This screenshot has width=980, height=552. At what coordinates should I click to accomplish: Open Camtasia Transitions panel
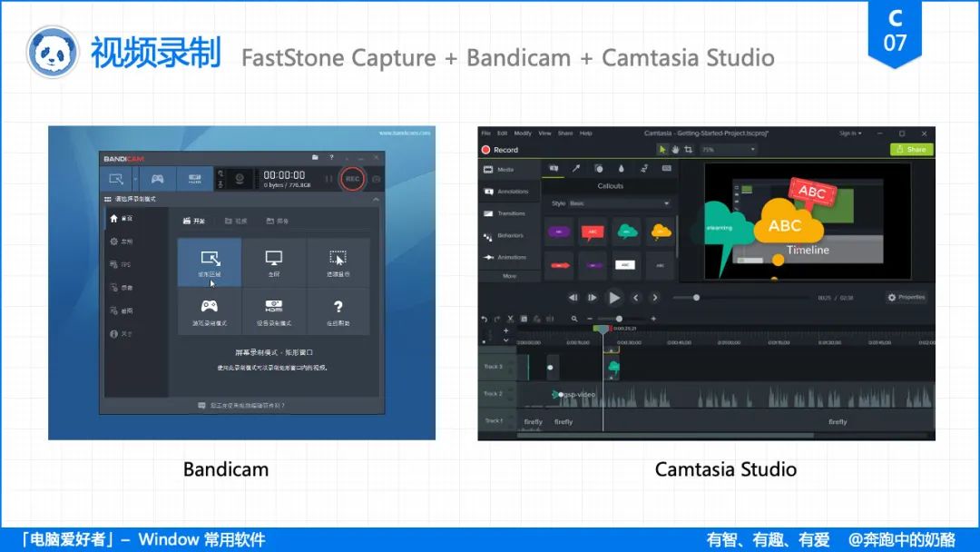click(509, 213)
